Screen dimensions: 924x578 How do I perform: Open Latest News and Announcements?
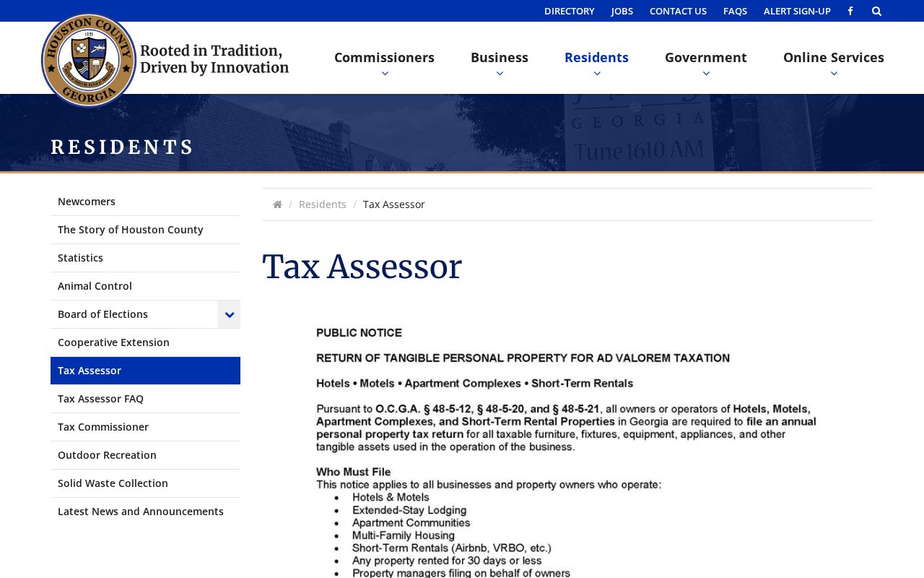click(x=145, y=512)
